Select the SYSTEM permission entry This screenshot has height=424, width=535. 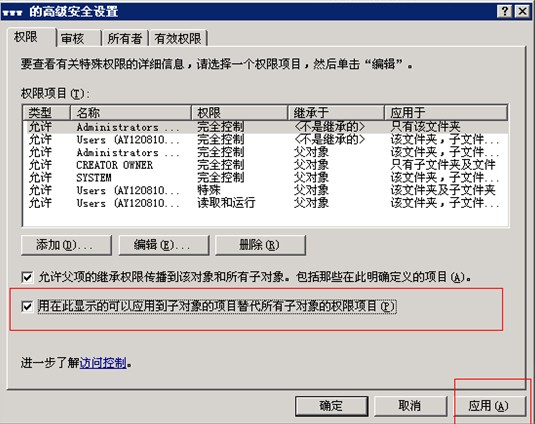pos(265,177)
